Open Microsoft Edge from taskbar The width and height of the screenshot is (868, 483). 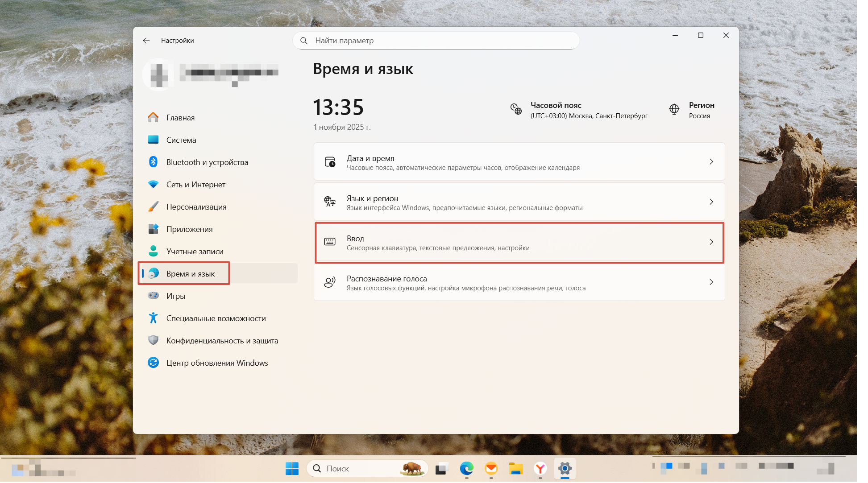pyautogui.click(x=466, y=468)
